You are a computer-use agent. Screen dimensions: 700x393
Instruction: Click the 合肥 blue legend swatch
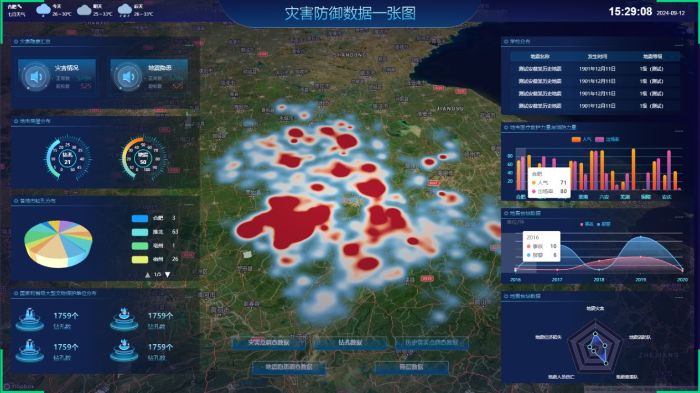140,218
